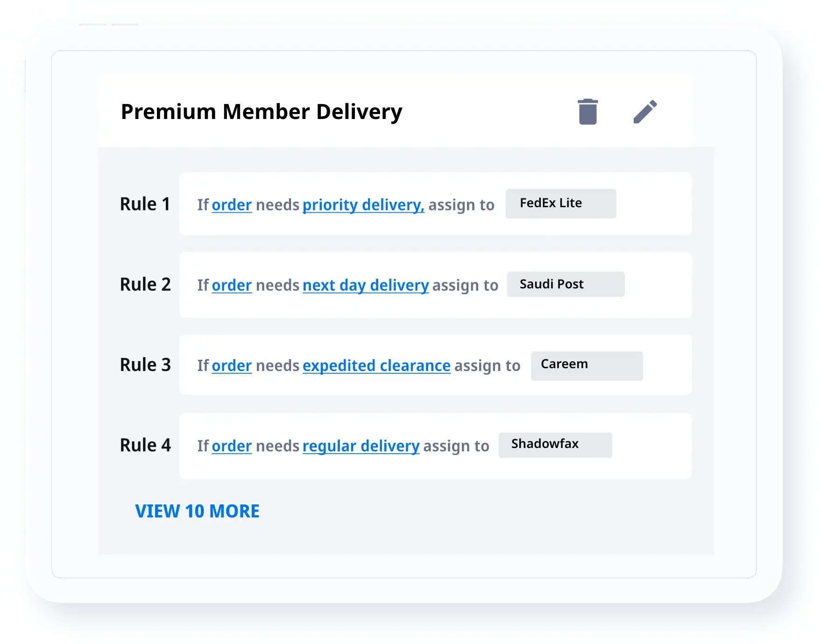The image size is (821, 644).
Task: Click the 'order' link in Rule 4
Action: pyautogui.click(x=232, y=446)
